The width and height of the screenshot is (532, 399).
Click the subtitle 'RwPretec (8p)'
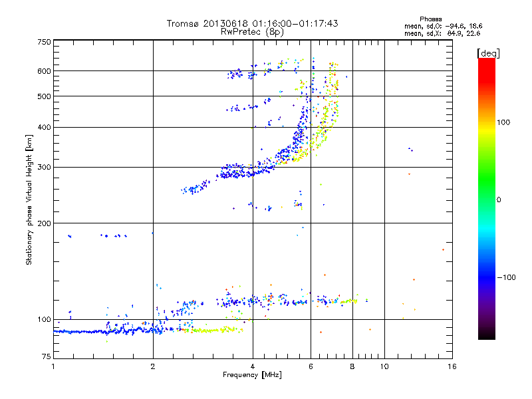coord(252,32)
